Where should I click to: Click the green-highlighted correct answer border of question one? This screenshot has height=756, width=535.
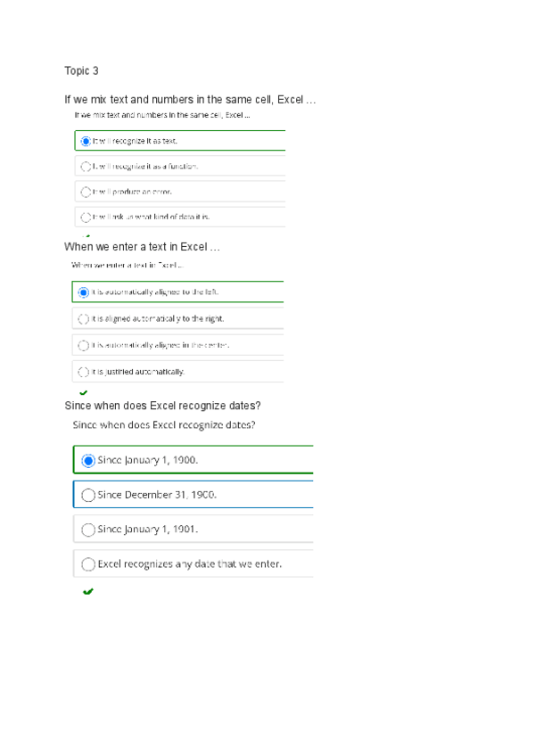178,139
